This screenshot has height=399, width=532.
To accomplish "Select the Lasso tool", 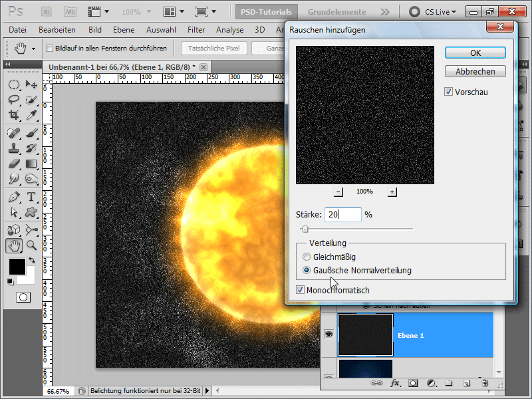I will 14,99.
